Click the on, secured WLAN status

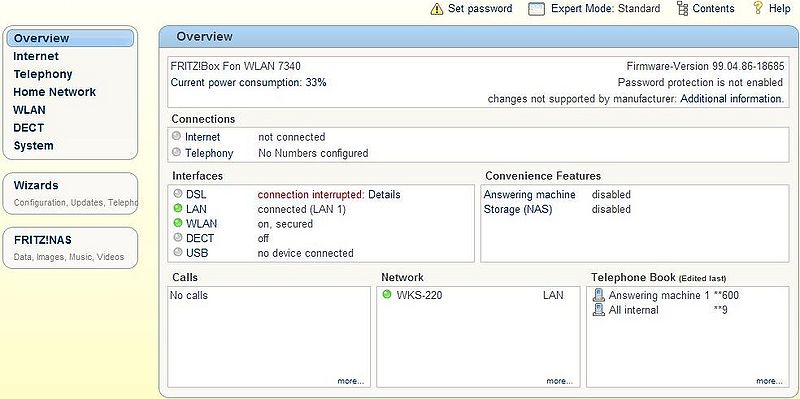click(285, 224)
